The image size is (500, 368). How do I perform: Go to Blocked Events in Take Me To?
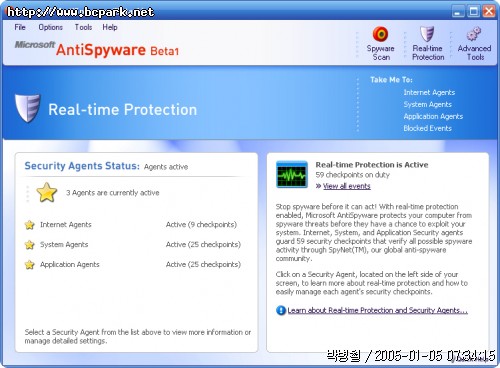tap(427, 128)
